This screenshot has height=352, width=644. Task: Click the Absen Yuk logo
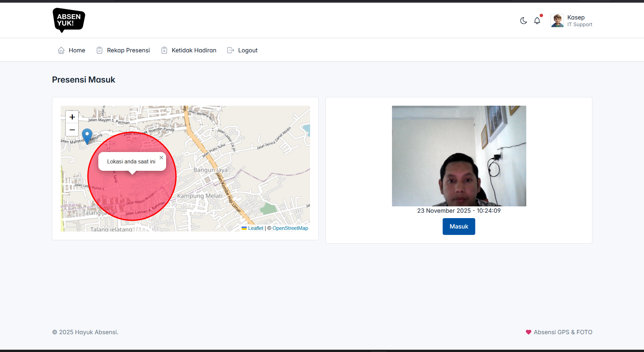click(x=69, y=20)
